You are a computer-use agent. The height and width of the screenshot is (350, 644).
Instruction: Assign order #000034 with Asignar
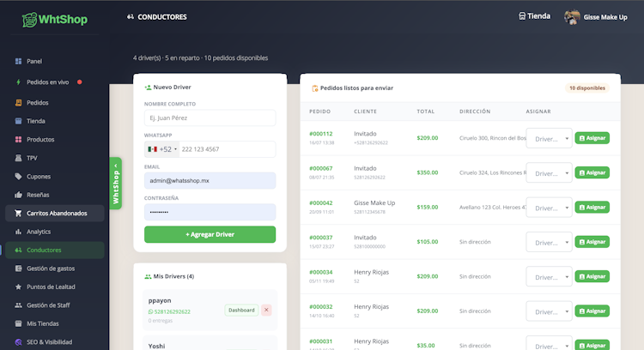592,276
